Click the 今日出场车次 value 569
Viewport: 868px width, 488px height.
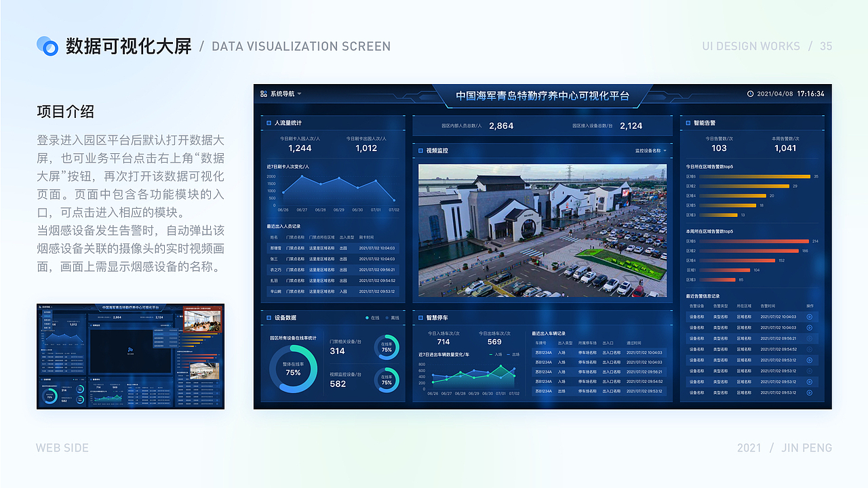(x=495, y=342)
